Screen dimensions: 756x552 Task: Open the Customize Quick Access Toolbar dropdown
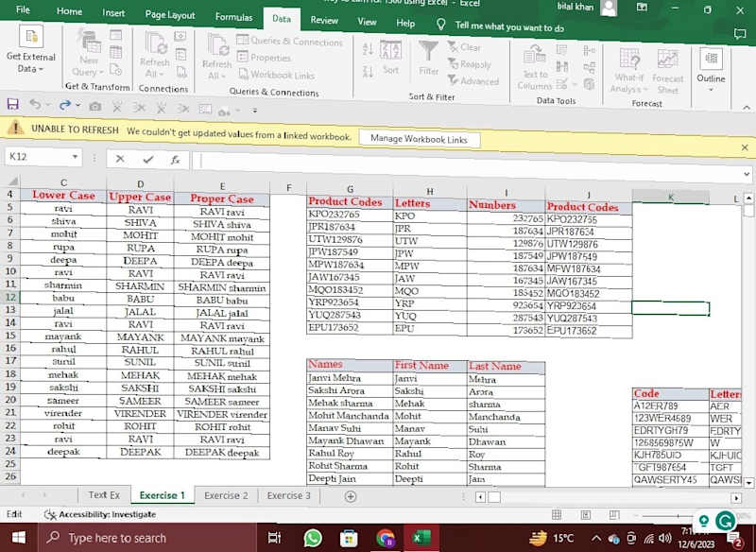254,111
